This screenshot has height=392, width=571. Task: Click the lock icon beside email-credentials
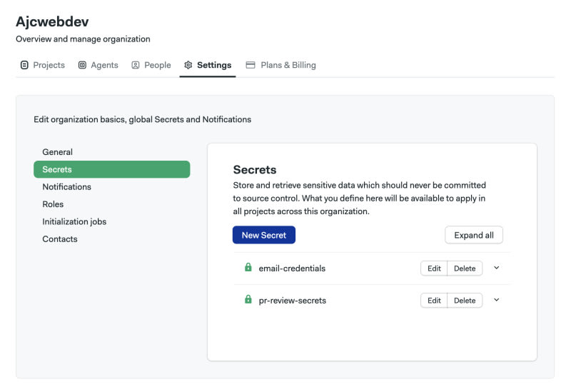[x=248, y=268]
